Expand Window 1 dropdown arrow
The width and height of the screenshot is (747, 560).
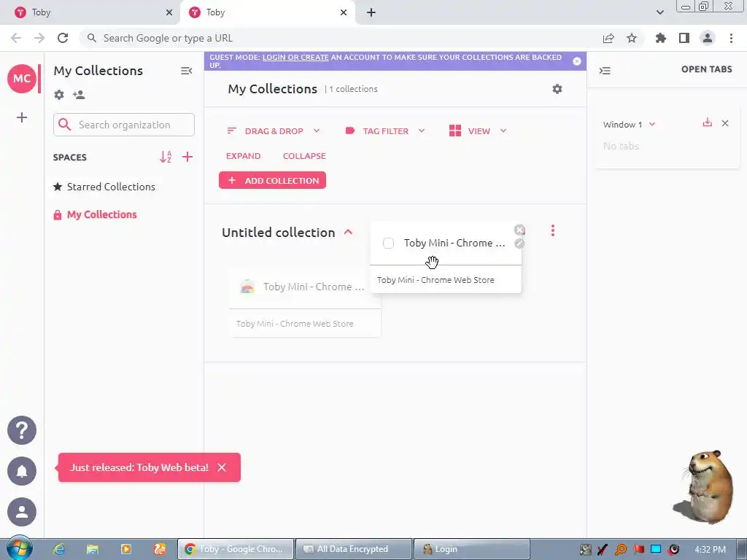[652, 124]
